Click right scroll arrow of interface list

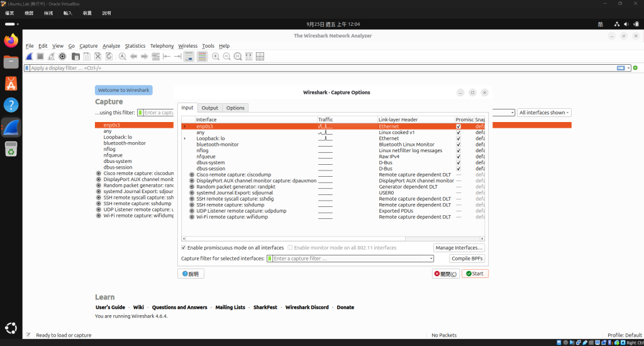click(482, 238)
